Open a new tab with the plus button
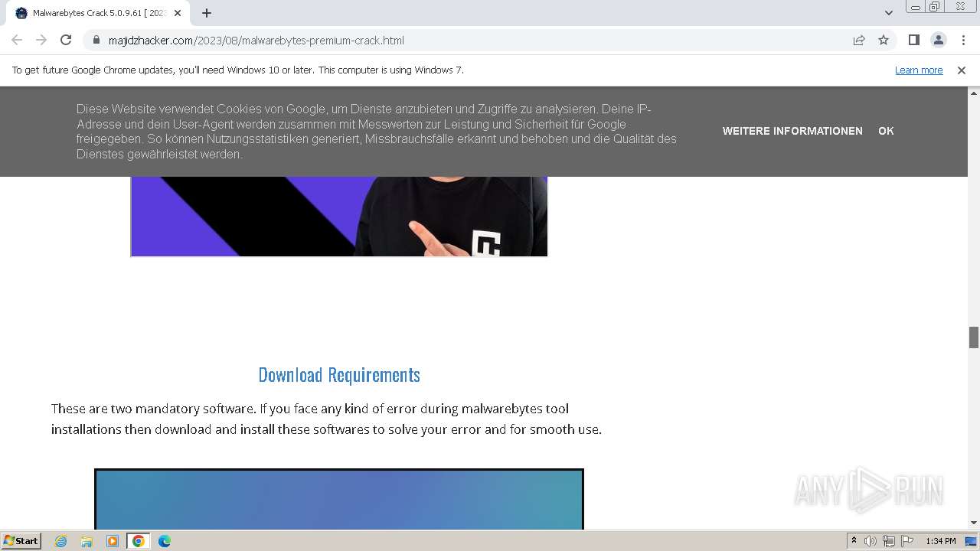Screen dimensions: 980x551 click(x=207, y=13)
